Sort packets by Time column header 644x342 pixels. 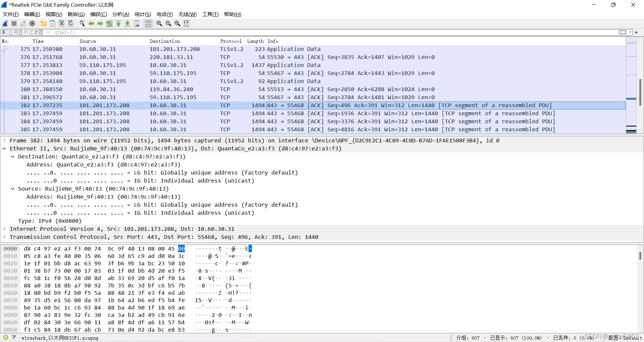pyautogui.click(x=54, y=41)
